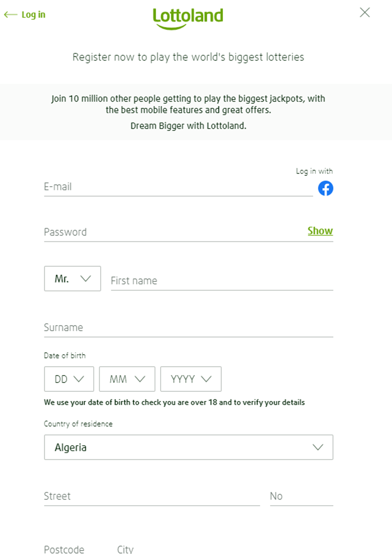The width and height of the screenshot is (392, 554).
Task: Click the Facebook login icon
Action: (326, 188)
